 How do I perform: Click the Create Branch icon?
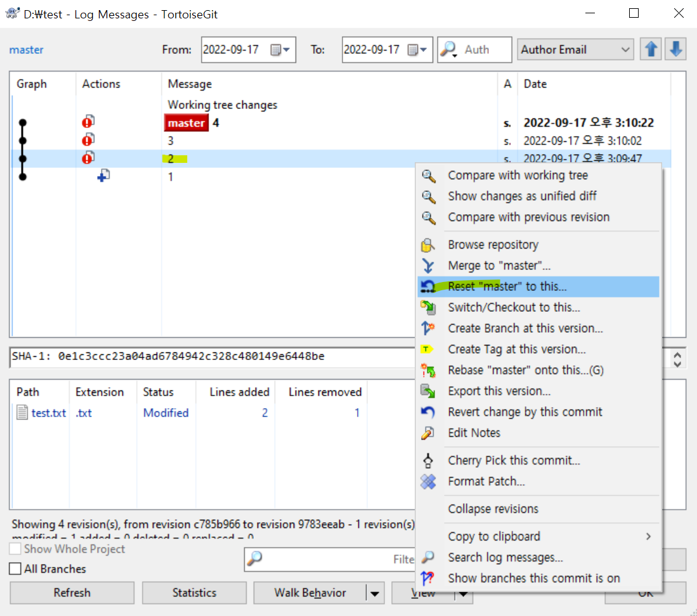427,328
